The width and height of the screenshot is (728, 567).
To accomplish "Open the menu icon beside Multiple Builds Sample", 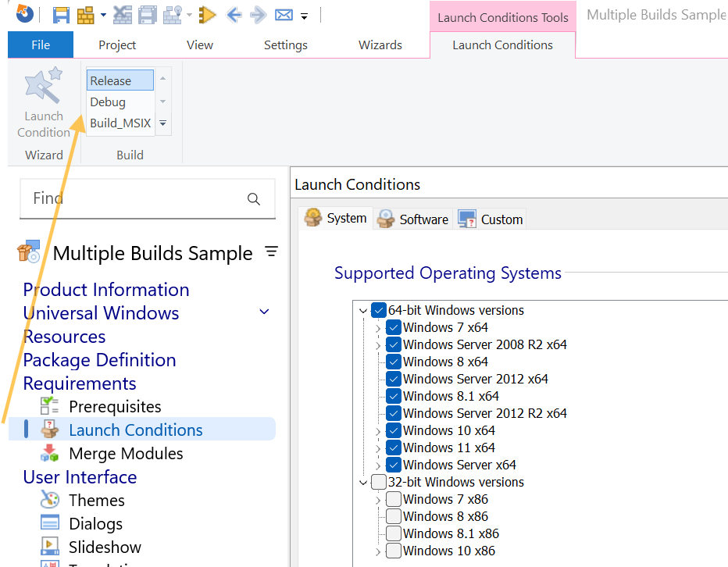I will coord(272,252).
